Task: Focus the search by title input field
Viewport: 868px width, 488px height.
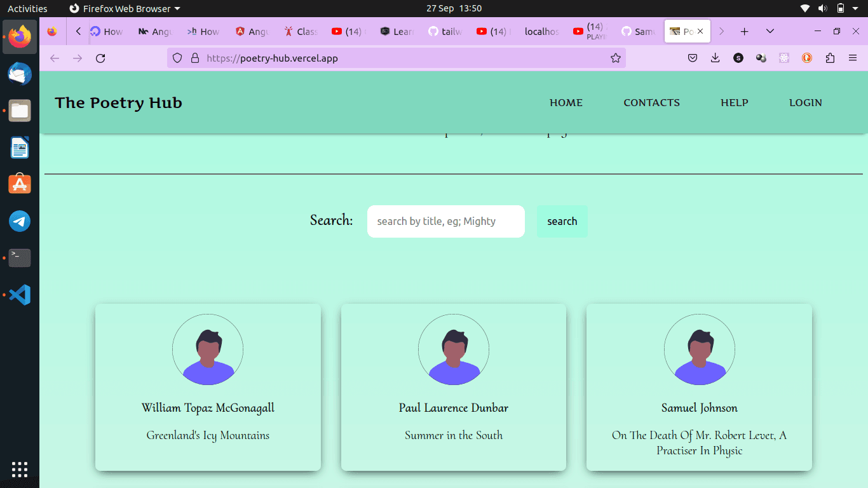Action: click(445, 222)
